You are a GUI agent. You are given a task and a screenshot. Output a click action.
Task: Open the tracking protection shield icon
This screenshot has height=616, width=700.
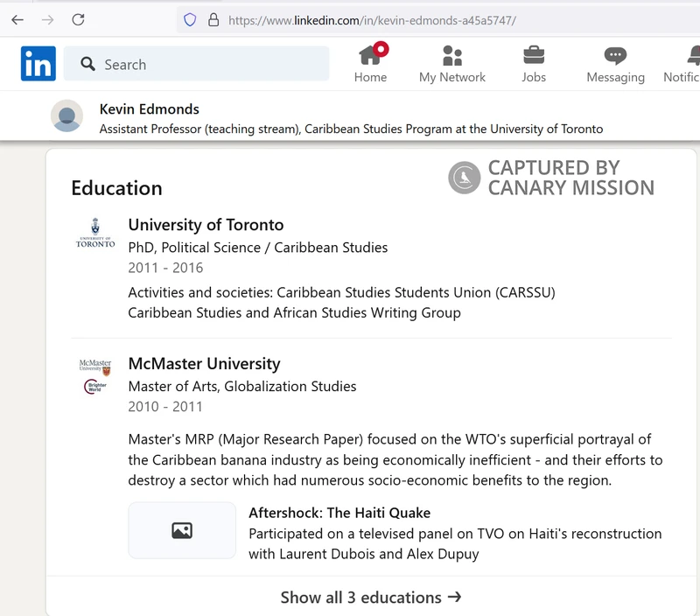coord(190,19)
